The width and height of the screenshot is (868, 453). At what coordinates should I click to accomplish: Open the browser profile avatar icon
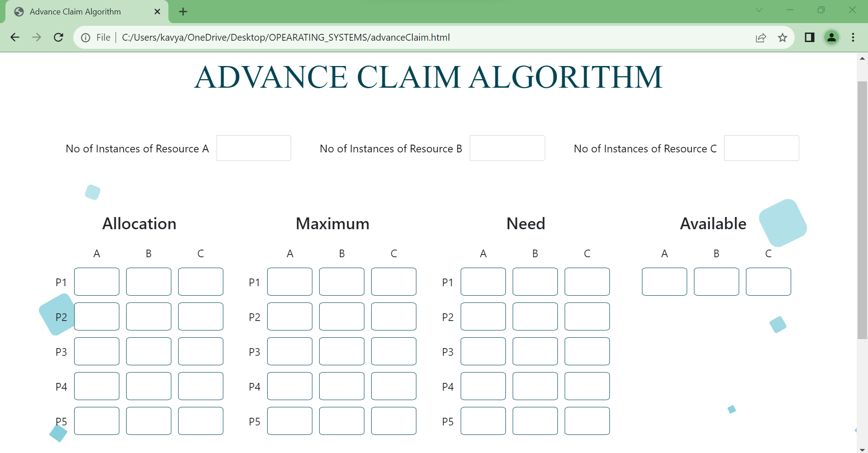point(831,38)
